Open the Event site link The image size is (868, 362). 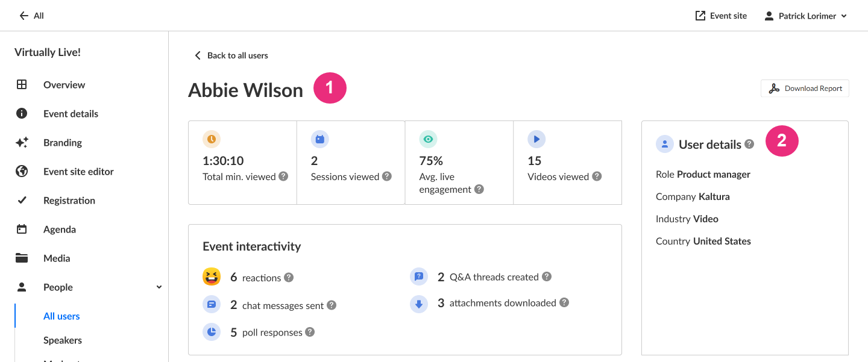pos(721,16)
